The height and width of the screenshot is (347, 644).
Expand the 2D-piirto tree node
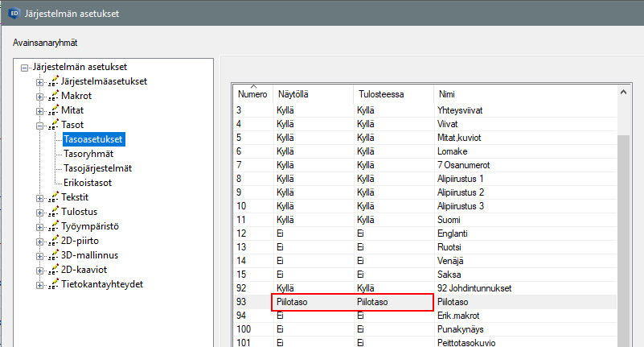pos(40,241)
